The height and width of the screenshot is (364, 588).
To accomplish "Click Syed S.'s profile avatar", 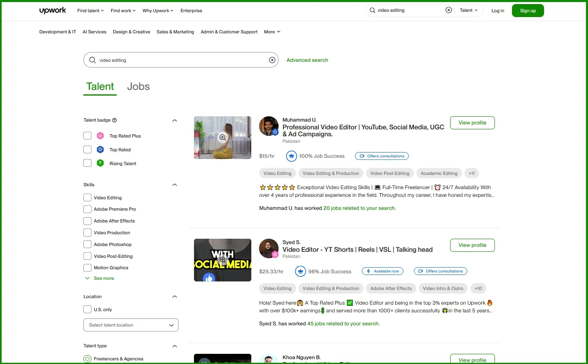I will (x=268, y=248).
